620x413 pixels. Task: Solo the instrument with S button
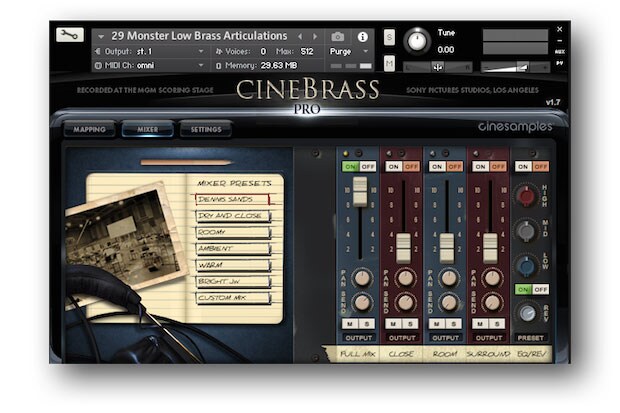coord(389,38)
